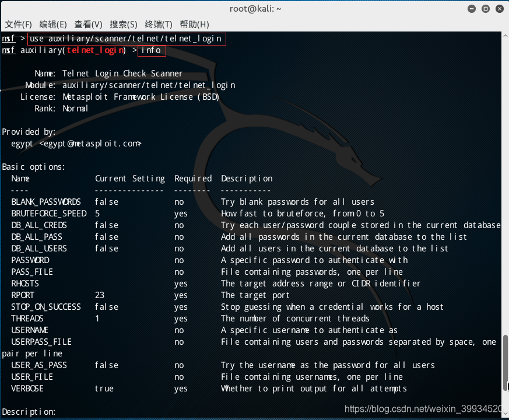Click the 'Required' column header

(193, 178)
